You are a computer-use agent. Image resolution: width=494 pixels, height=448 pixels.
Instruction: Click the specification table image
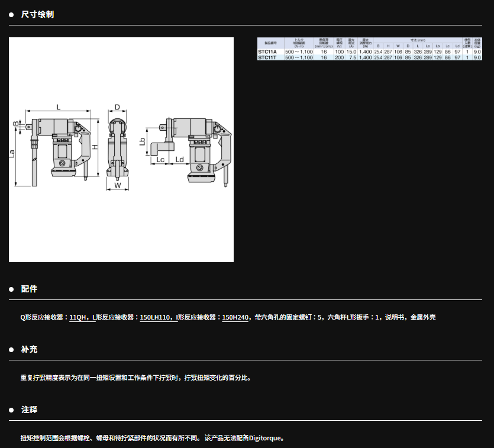370,49
